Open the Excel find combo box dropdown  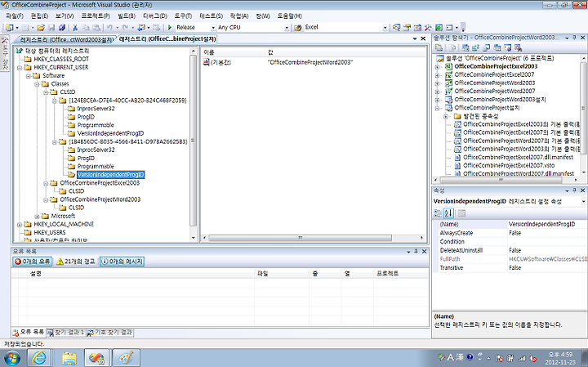tap(385, 28)
